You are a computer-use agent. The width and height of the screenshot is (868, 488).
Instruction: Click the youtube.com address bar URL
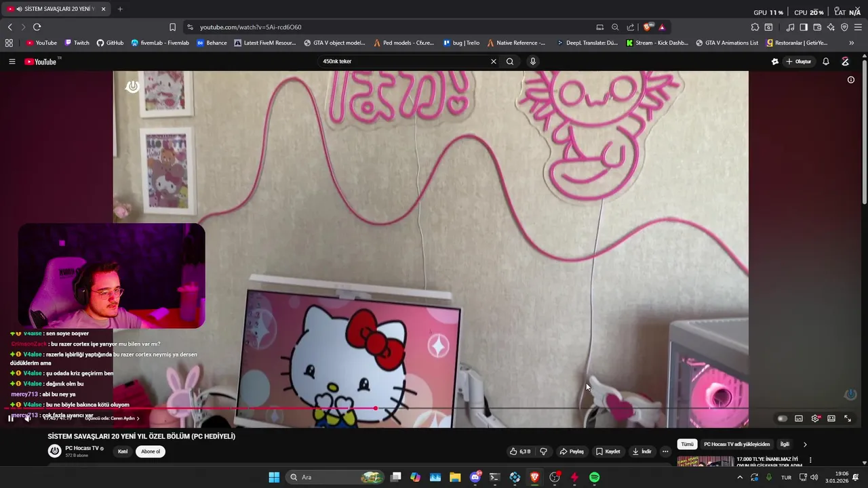(x=250, y=27)
